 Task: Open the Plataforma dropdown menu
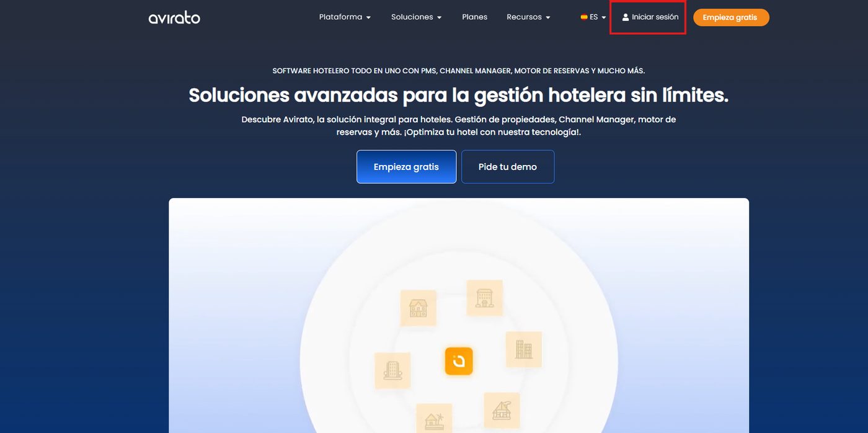(x=345, y=17)
